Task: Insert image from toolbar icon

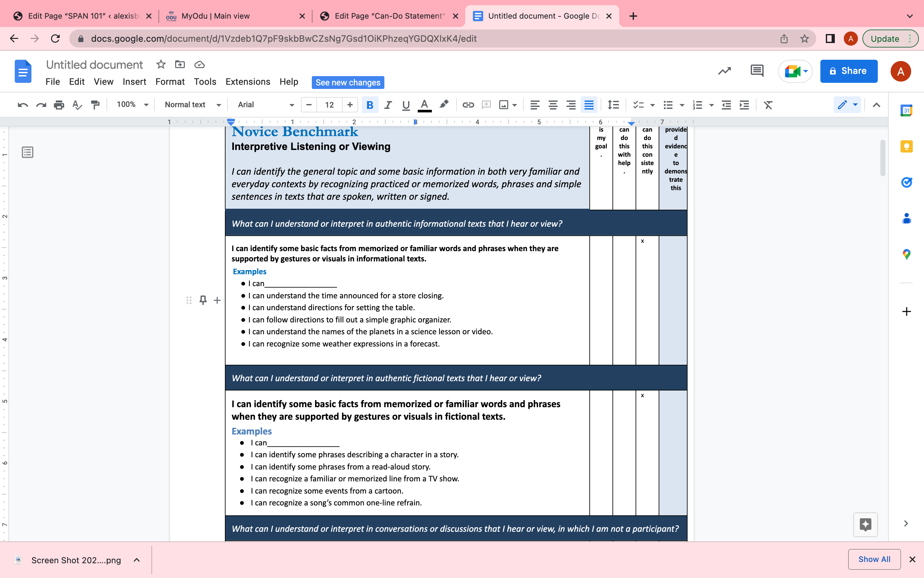Action: [x=504, y=105]
